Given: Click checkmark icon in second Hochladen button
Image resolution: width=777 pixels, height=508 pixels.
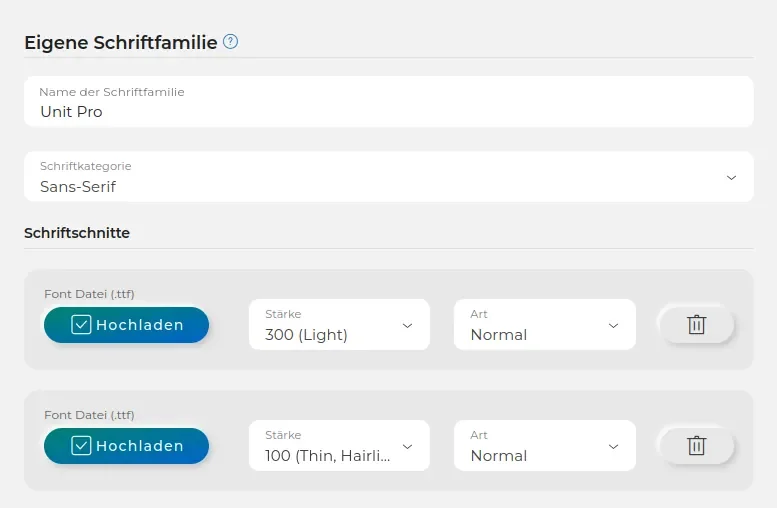Looking at the screenshot, I should point(81,446).
